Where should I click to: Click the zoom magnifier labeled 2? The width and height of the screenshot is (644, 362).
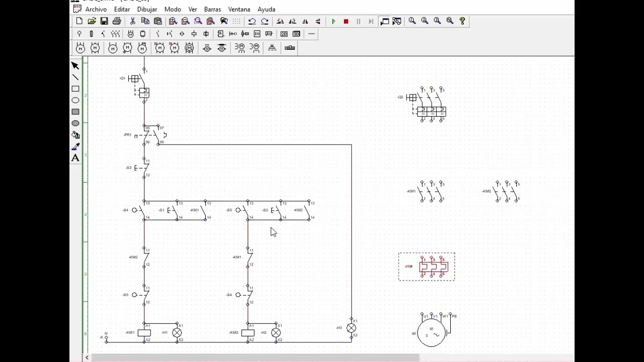(425, 21)
